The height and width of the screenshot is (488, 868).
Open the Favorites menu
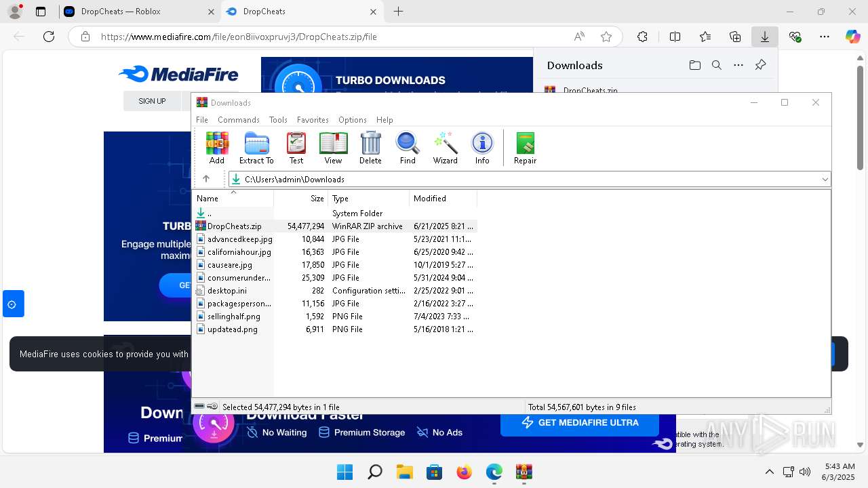click(313, 120)
